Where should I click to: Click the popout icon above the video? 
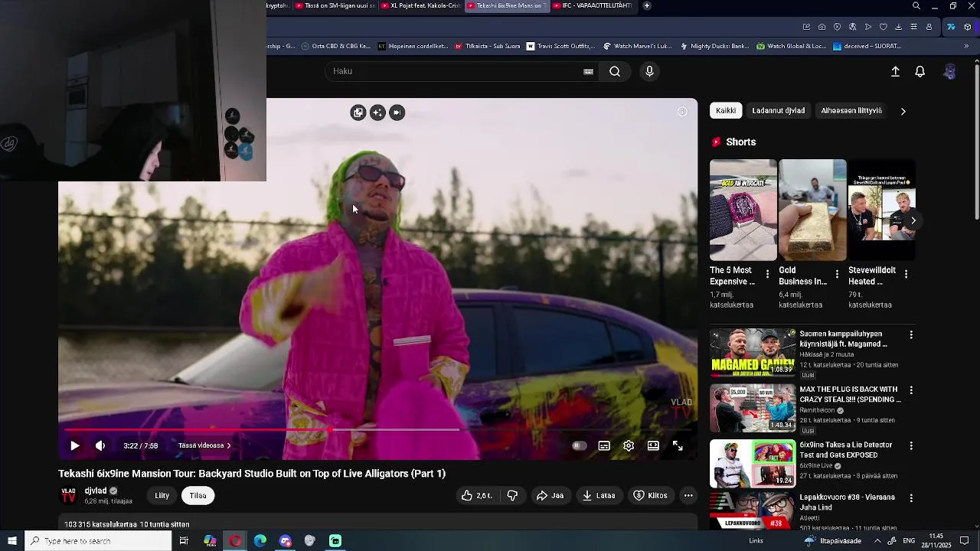[358, 112]
